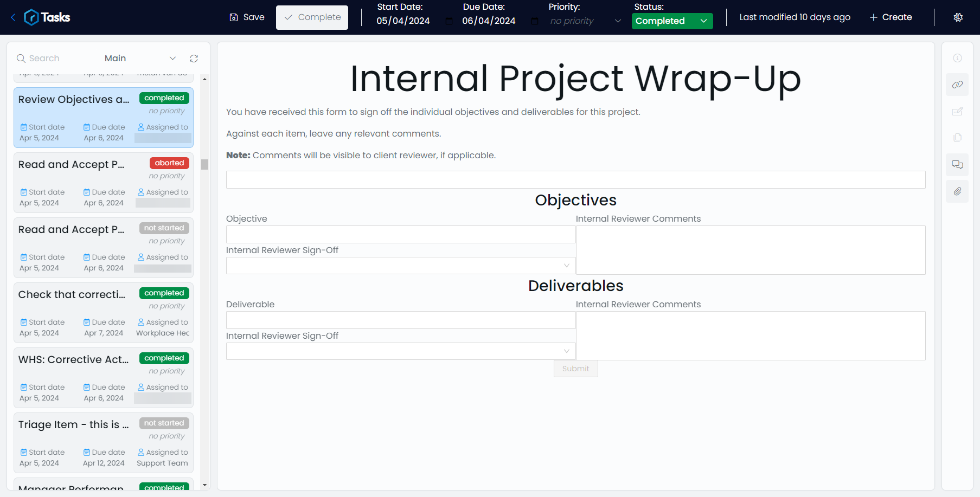The width and height of the screenshot is (980, 497).
Task: Click the search magnifier icon
Action: point(21,59)
